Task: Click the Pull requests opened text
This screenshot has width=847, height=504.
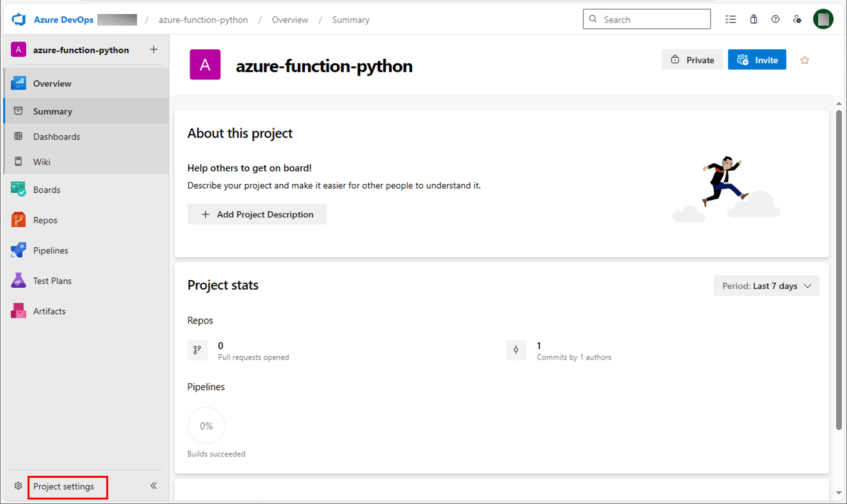Action: (254, 358)
